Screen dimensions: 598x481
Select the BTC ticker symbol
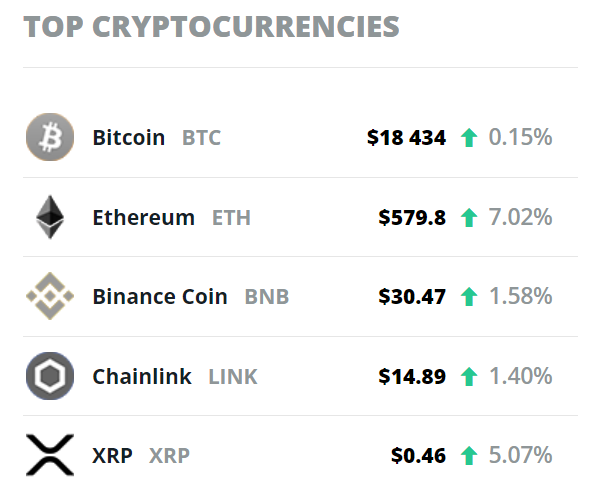[x=201, y=138]
